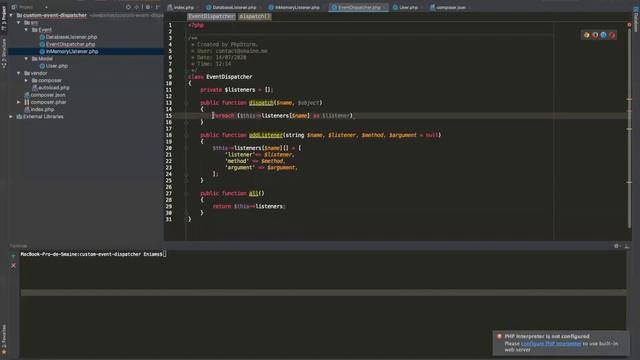This screenshot has width=640, height=360.
Task: Open the Favorites tool window side button
Action: [4, 339]
